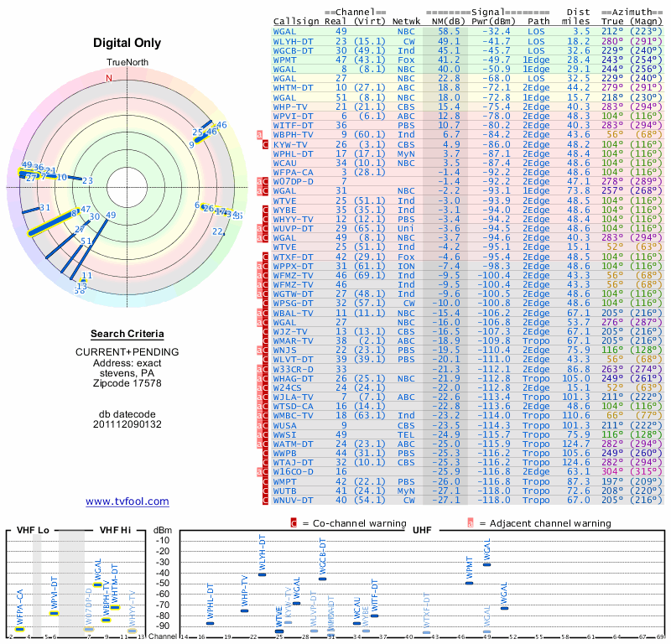Click the WCAU callsign
The height and width of the screenshot is (644, 671).
[284, 164]
